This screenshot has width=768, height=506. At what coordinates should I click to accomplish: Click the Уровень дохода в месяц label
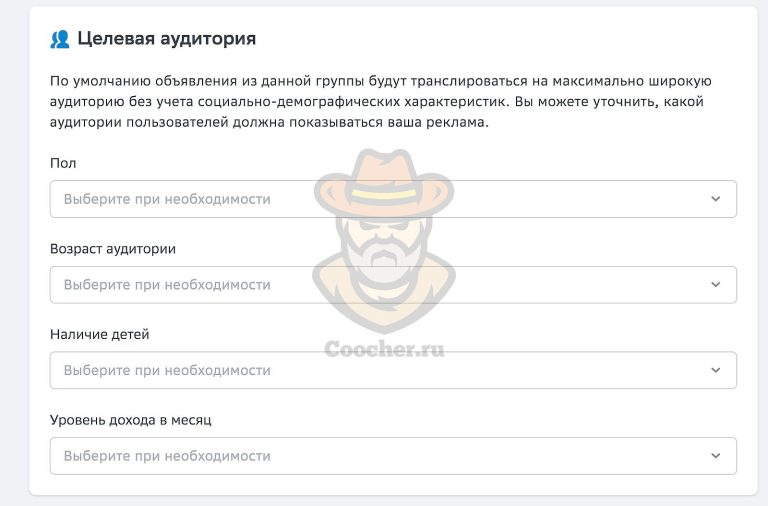[131, 420]
